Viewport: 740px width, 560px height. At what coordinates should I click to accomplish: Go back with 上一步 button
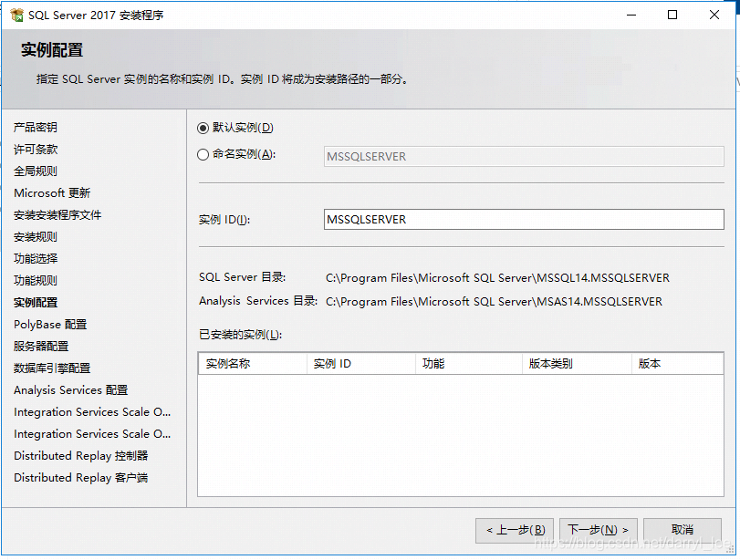click(515, 530)
